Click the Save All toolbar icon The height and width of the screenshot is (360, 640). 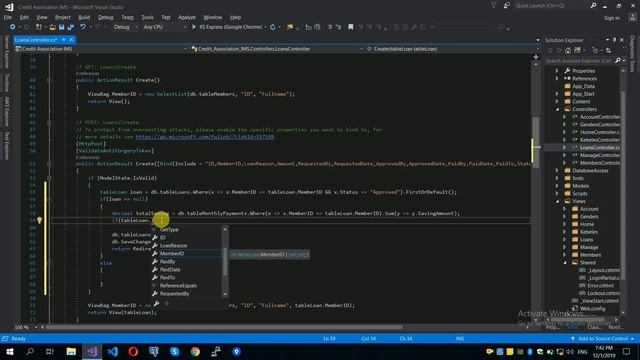[x=71, y=27]
